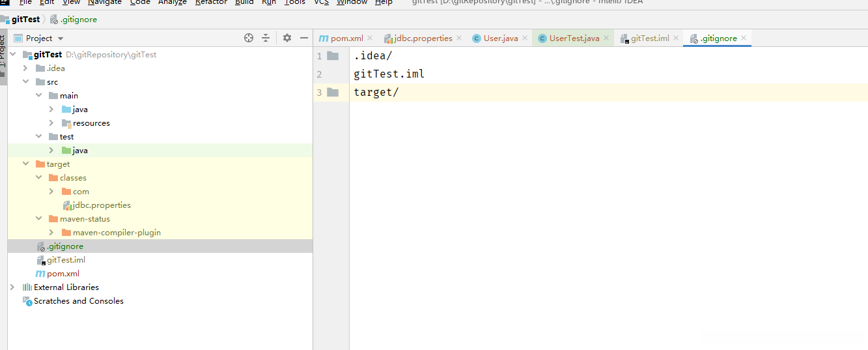
Task: Open the Window menu
Action: coord(352,2)
